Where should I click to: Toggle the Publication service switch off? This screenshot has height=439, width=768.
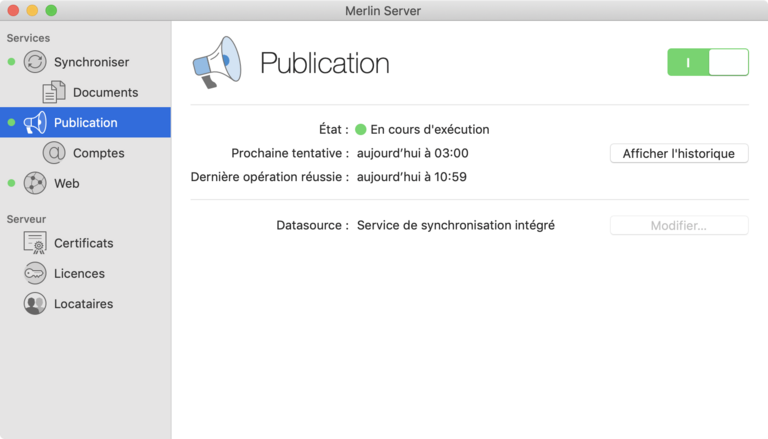[708, 62]
